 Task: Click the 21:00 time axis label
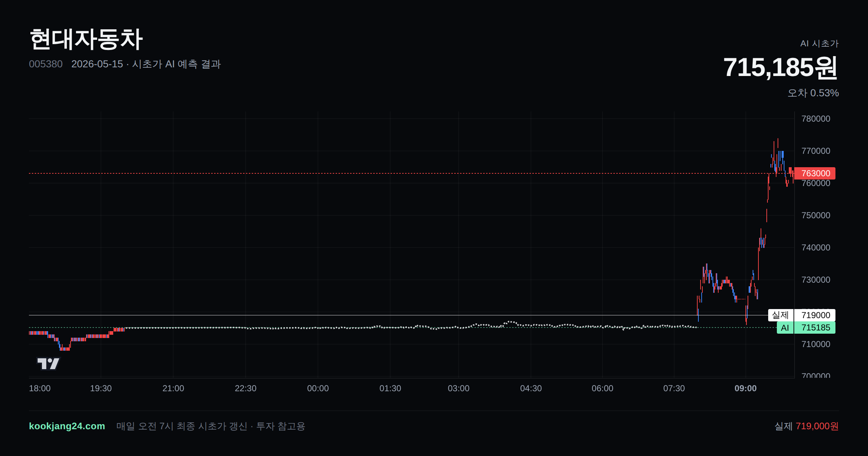click(x=173, y=388)
